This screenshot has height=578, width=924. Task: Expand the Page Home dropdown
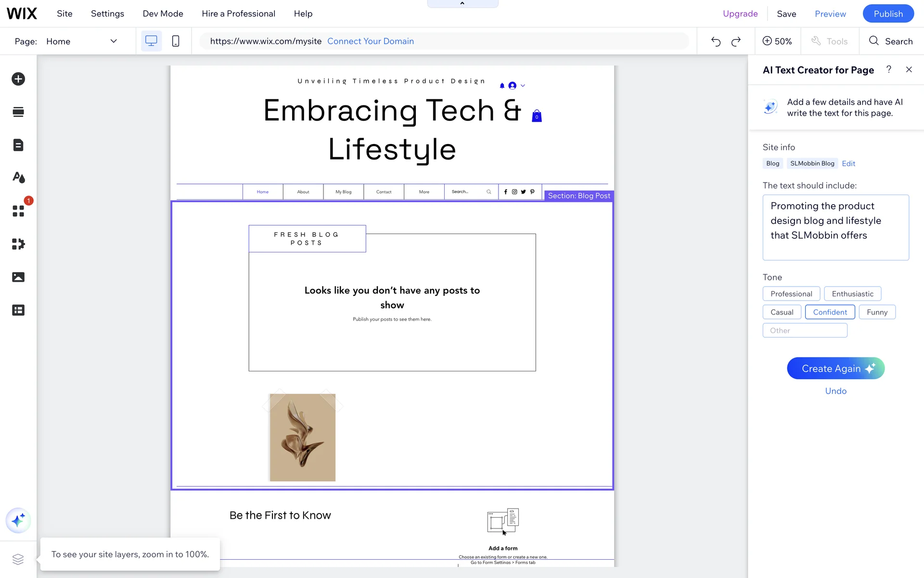[x=114, y=41]
